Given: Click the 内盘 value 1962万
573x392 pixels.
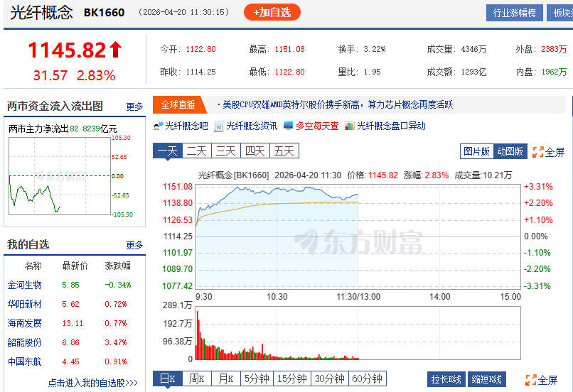Looking at the screenshot, I should tap(554, 72).
